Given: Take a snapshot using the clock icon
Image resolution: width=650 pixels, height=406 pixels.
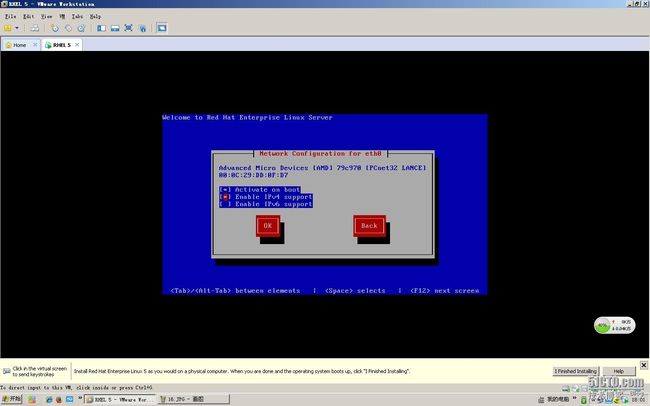Looking at the screenshot, I should click(x=55, y=28).
